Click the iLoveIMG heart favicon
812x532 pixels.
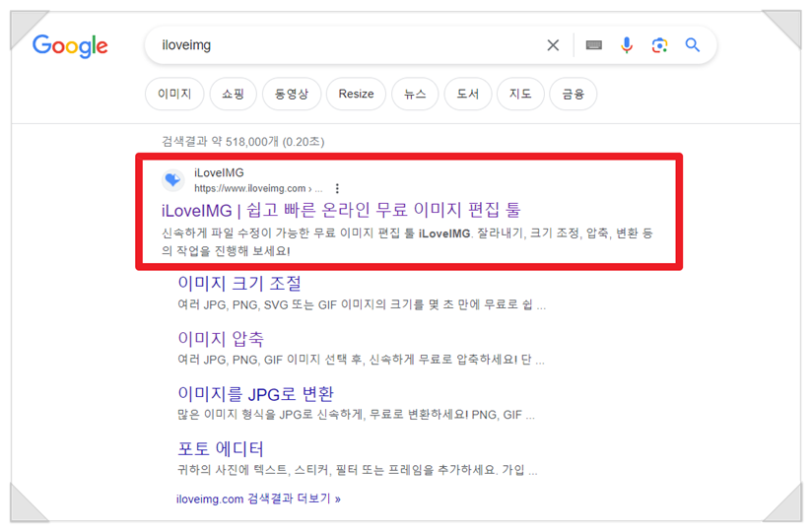pos(172,180)
